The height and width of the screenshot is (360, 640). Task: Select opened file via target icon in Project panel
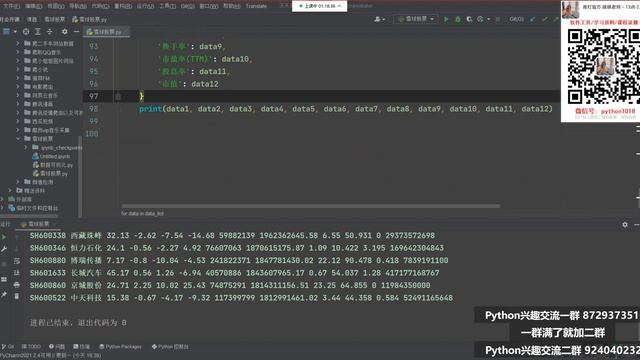click(26, 31)
